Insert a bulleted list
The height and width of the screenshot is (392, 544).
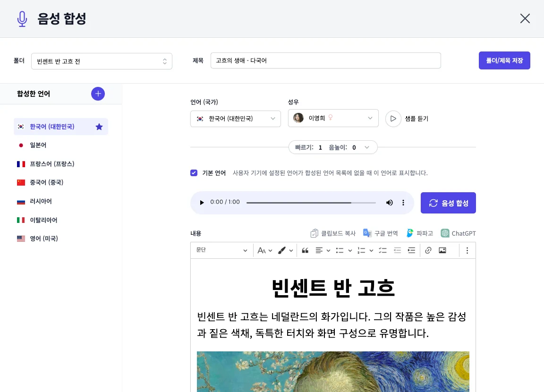coord(340,250)
